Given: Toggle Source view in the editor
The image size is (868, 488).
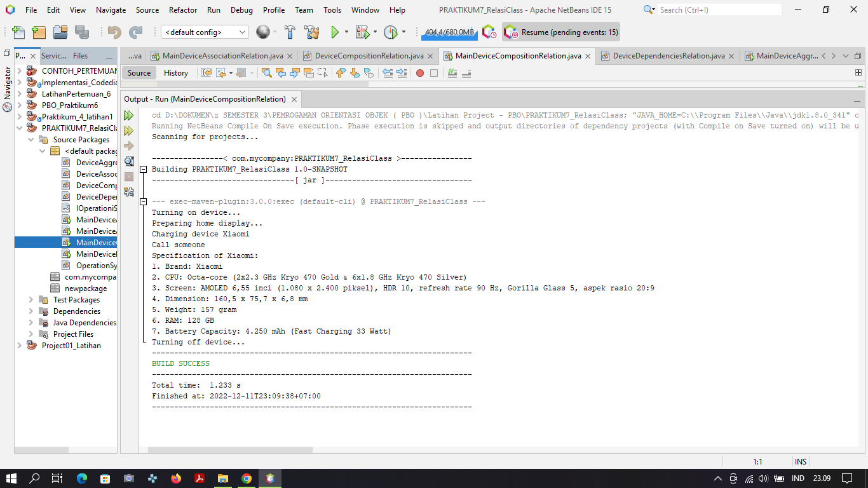Looking at the screenshot, I should [x=139, y=73].
